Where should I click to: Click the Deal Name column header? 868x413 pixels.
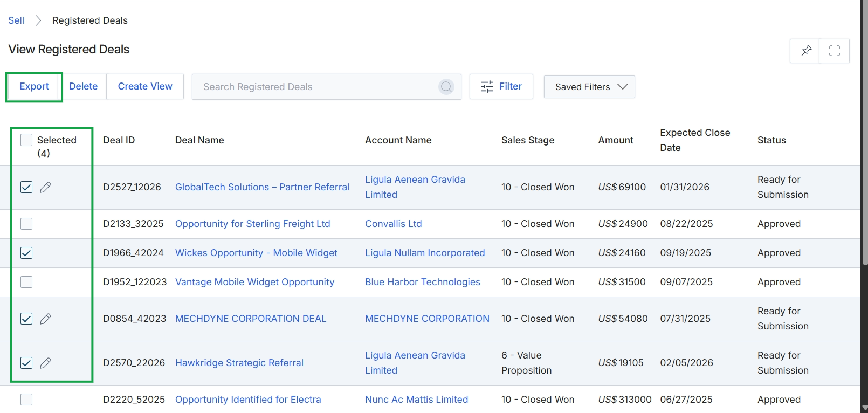pyautogui.click(x=199, y=140)
